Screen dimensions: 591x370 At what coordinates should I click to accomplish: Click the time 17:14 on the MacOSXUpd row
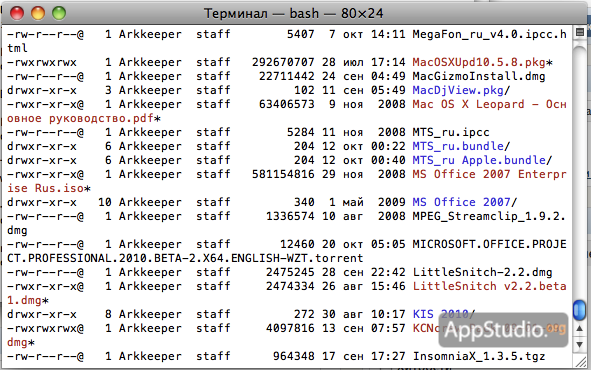point(388,62)
